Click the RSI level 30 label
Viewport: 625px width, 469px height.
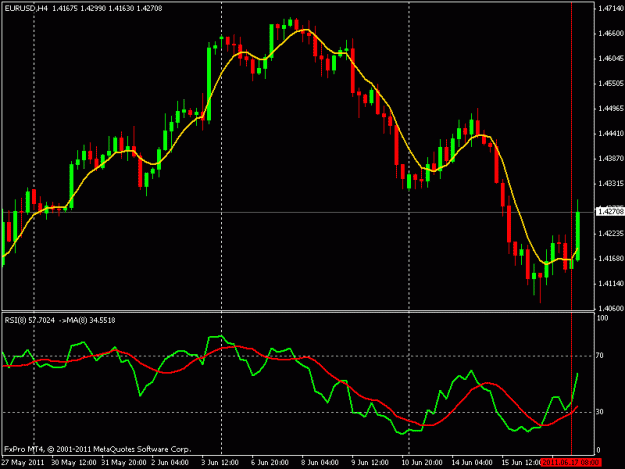(600, 412)
